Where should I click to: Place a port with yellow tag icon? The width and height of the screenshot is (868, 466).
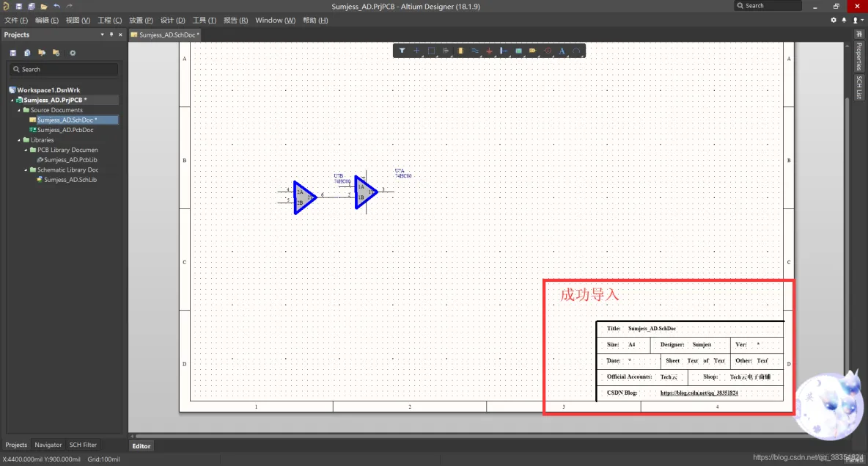(x=532, y=51)
